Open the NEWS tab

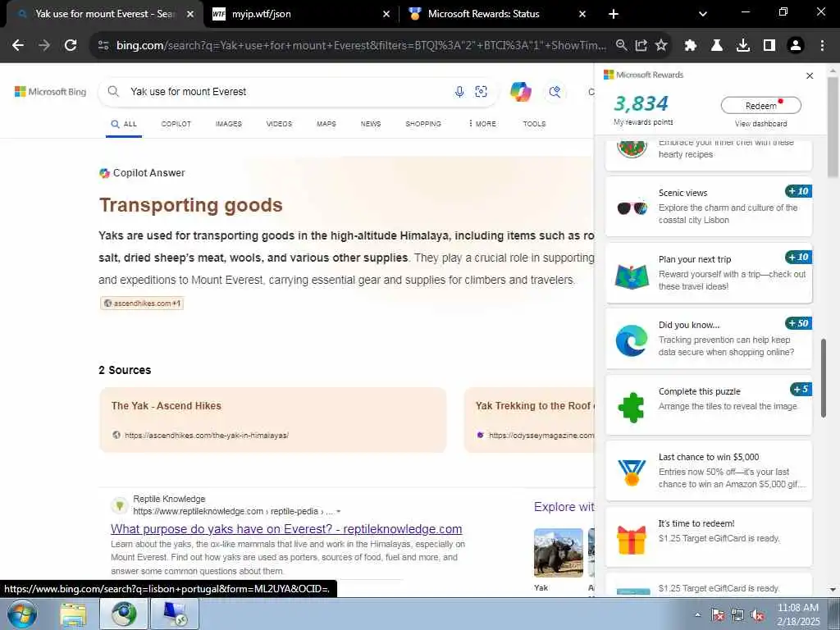click(371, 124)
